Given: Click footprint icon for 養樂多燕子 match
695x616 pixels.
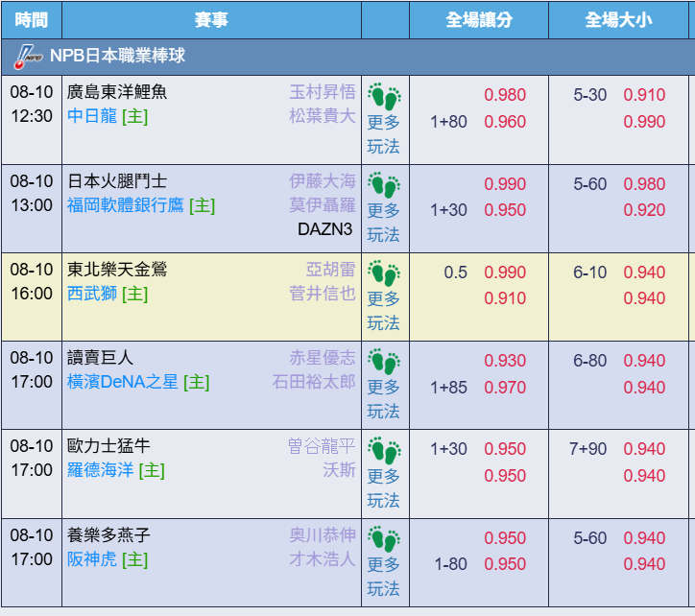Looking at the screenshot, I should coord(384,538).
